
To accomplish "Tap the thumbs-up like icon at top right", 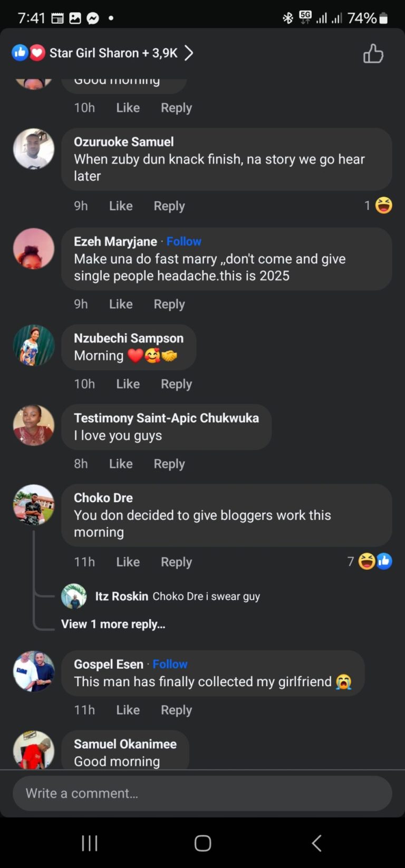I will tap(373, 53).
